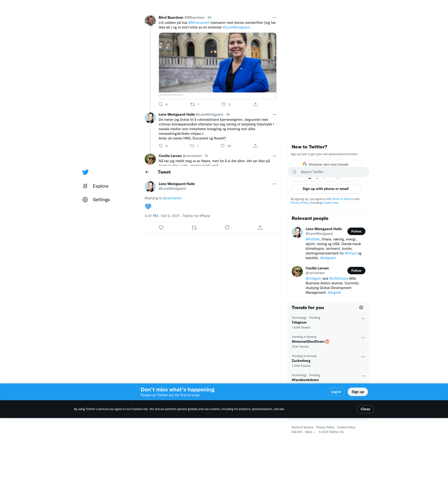Like Bård Baardsen's tweet with 5 likes
This screenshot has width=448, height=493.
[224, 104]
